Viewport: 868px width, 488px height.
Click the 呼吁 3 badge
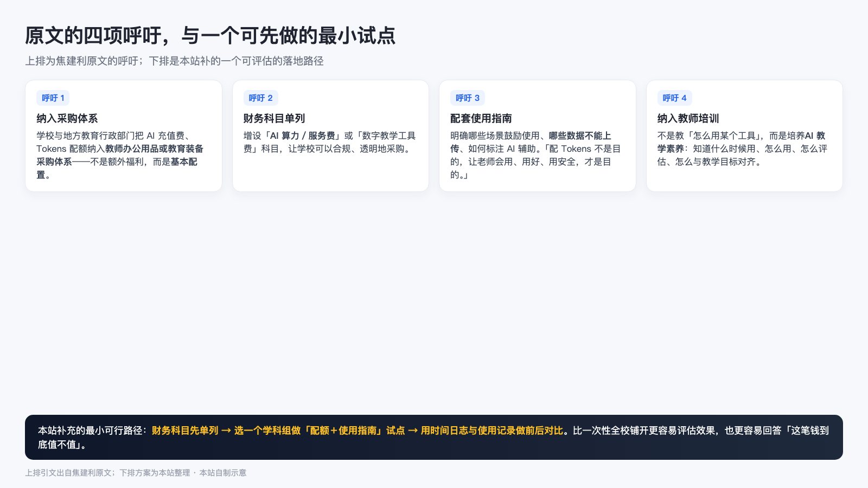coord(468,98)
